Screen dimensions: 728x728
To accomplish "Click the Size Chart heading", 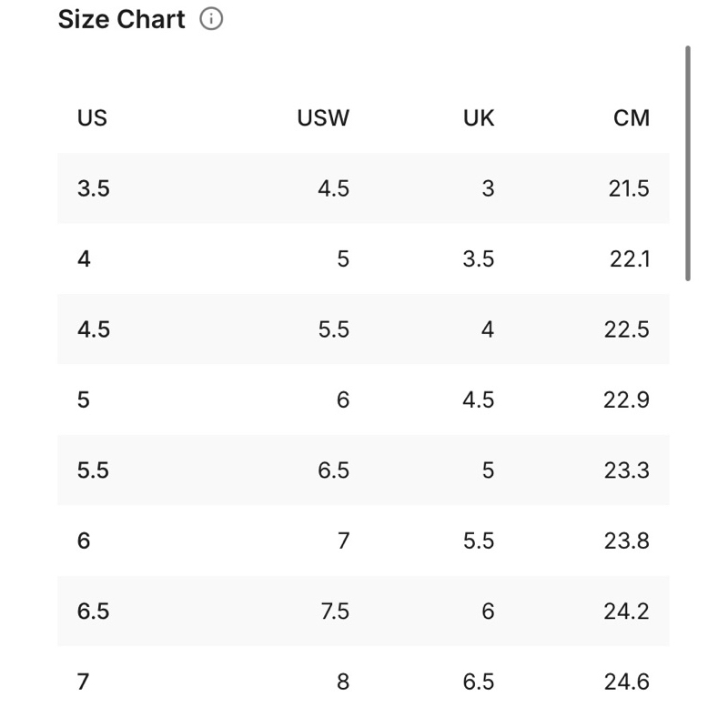I will click(122, 19).
